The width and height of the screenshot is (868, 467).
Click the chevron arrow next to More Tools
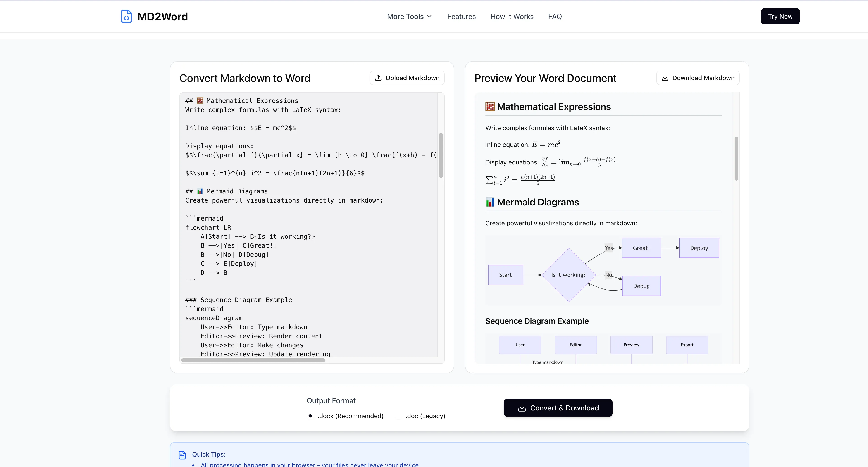pyautogui.click(x=429, y=17)
